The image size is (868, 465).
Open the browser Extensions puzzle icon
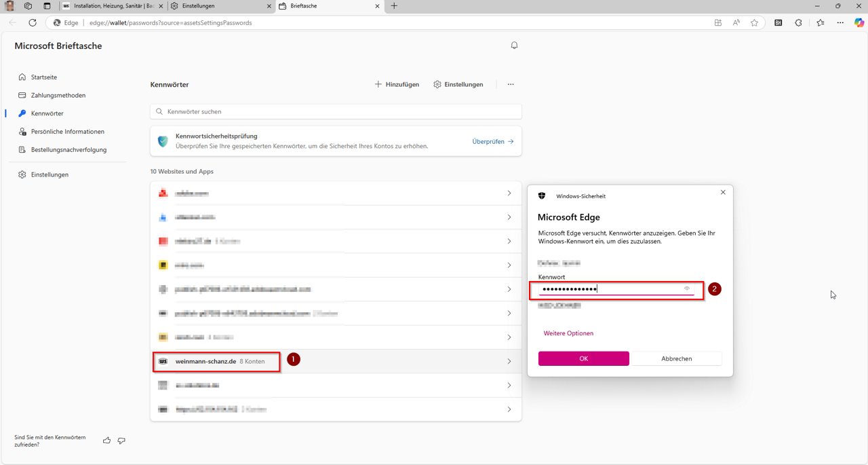coord(798,22)
